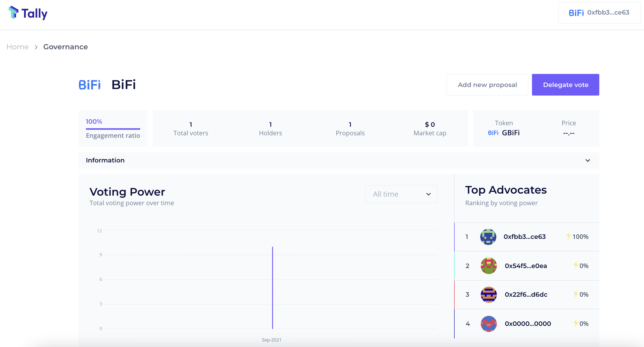The height and width of the screenshot is (347, 644).
Task: Click the Price placeholder value
Action: pyautogui.click(x=569, y=133)
